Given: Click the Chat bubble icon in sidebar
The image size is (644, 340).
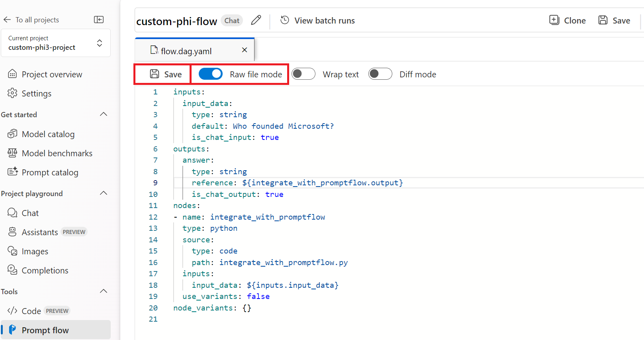Looking at the screenshot, I should coord(12,212).
